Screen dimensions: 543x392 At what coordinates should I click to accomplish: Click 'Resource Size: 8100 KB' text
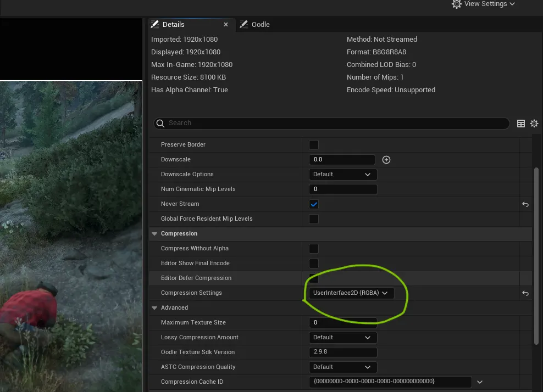coord(189,77)
